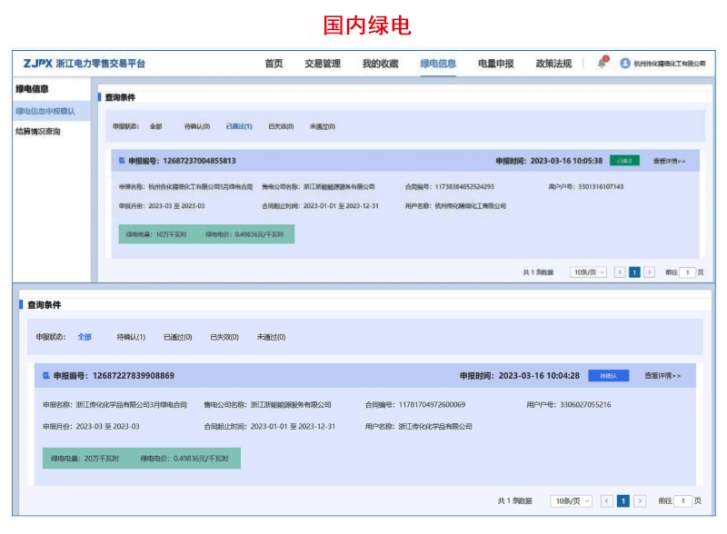Click next page arrow in top results panel
727x534 pixels.
point(649,272)
